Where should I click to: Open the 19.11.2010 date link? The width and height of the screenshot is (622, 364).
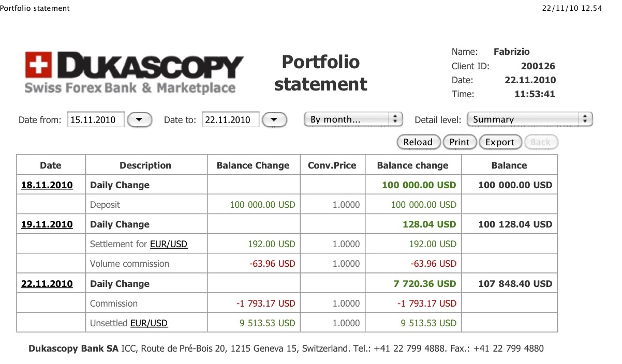pyautogui.click(x=47, y=224)
